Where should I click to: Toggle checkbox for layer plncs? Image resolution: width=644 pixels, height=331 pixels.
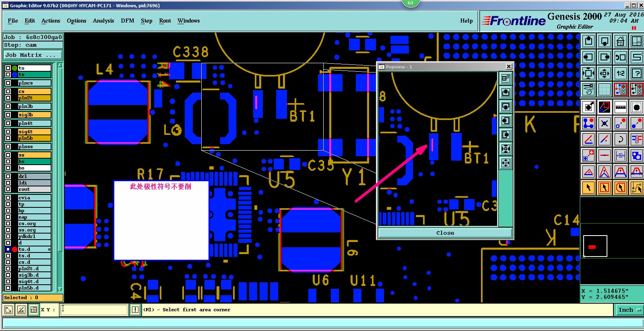click(8, 83)
